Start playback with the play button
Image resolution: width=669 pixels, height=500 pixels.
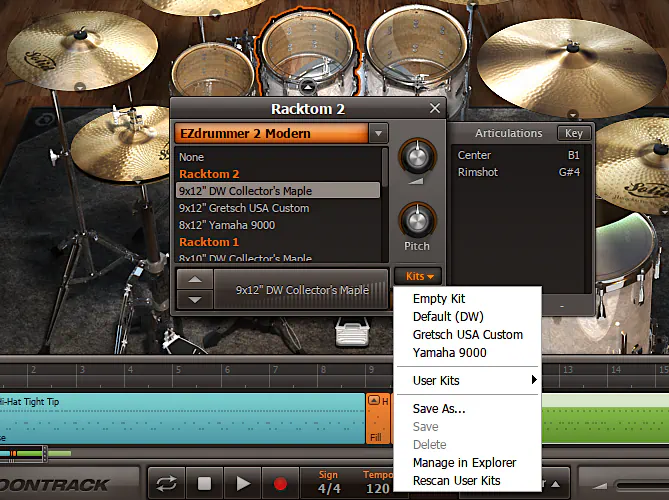[243, 484]
